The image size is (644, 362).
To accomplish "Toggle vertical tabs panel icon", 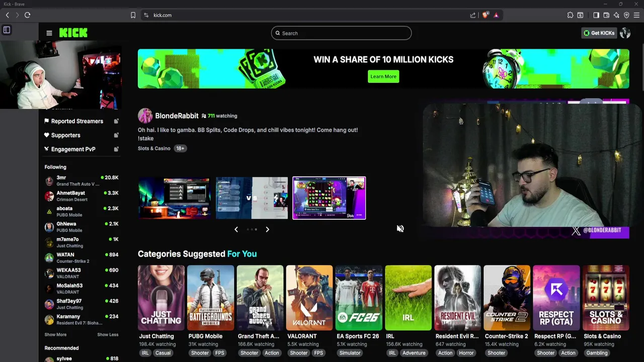I will (7, 30).
